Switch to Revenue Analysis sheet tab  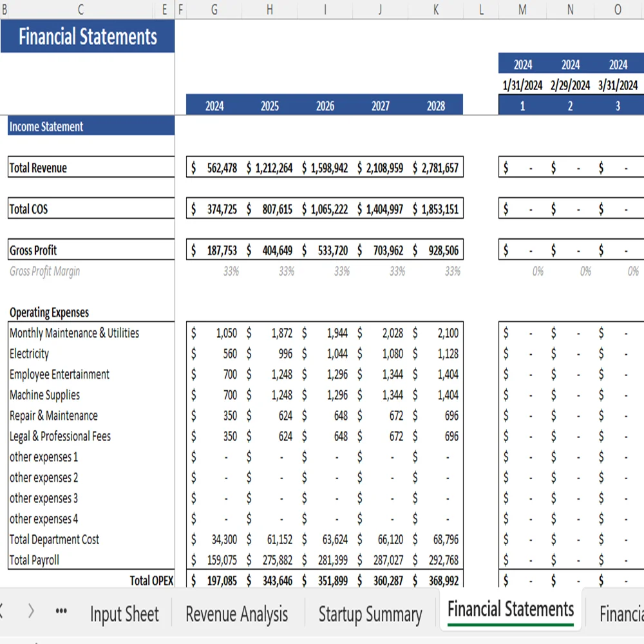coord(236,614)
